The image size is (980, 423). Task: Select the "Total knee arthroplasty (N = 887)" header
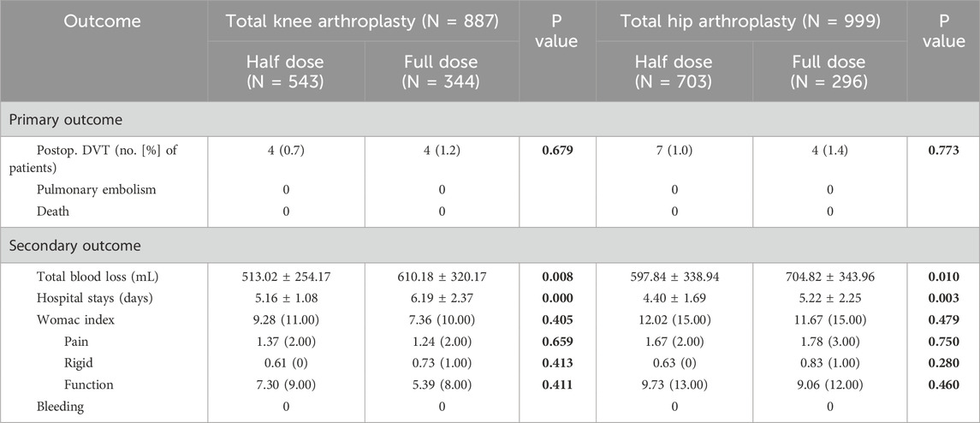point(363,20)
